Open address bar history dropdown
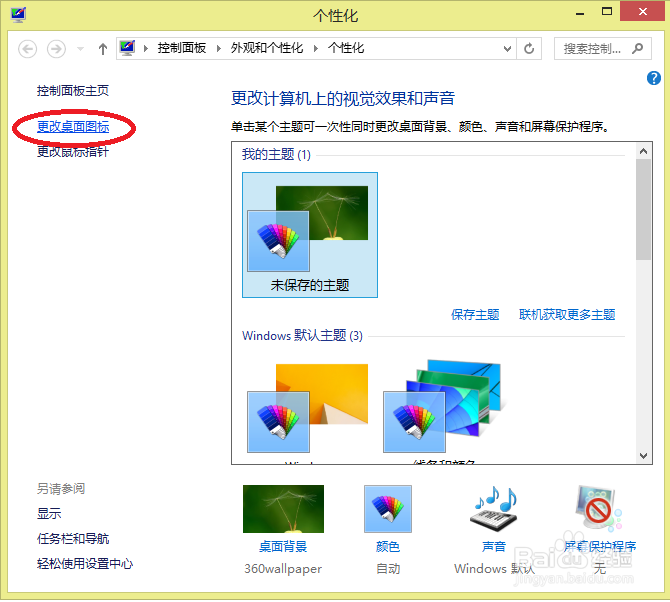 pos(507,49)
